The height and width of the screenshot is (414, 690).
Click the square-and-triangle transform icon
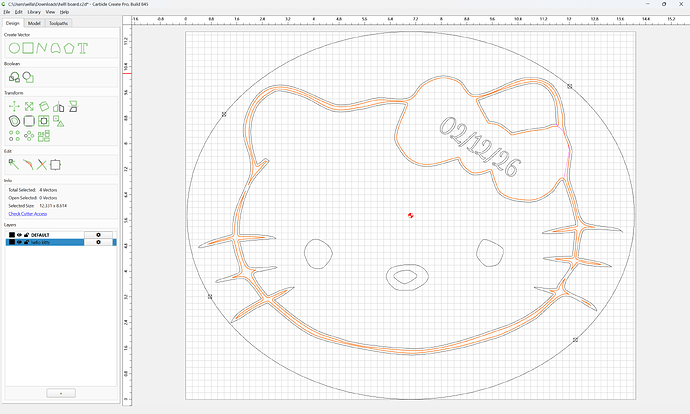59,121
